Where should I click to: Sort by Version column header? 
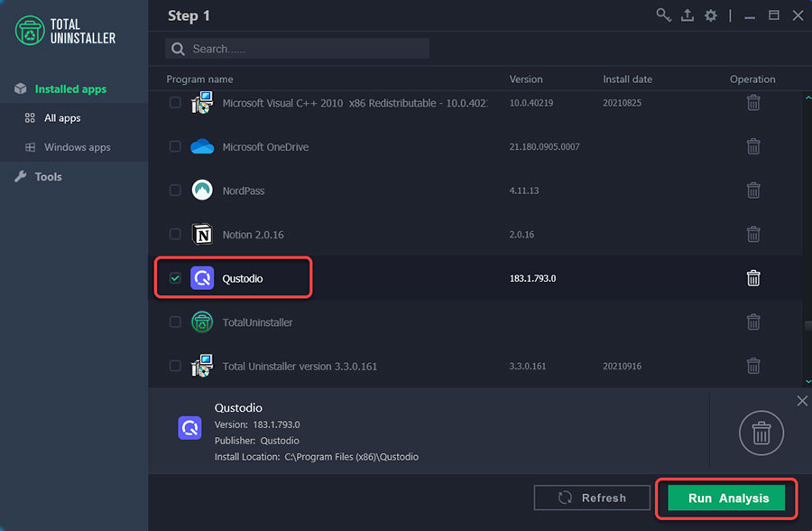[x=526, y=79]
